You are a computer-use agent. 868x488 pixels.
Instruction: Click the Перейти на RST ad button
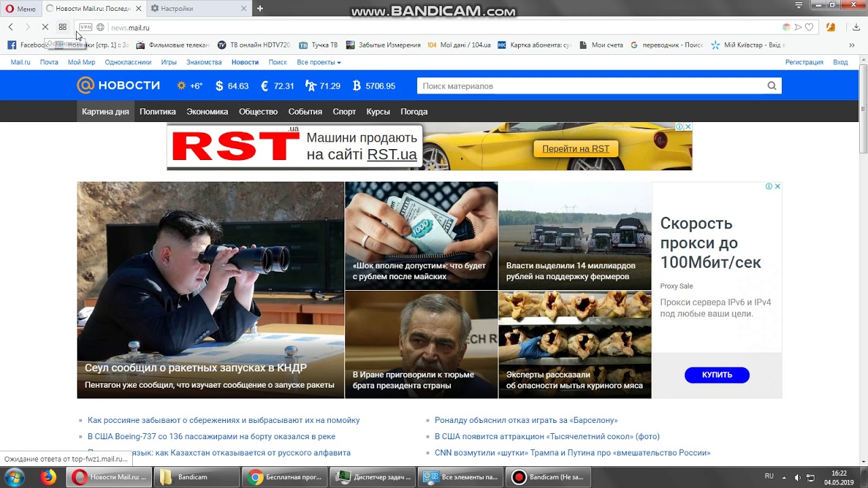tap(576, 148)
